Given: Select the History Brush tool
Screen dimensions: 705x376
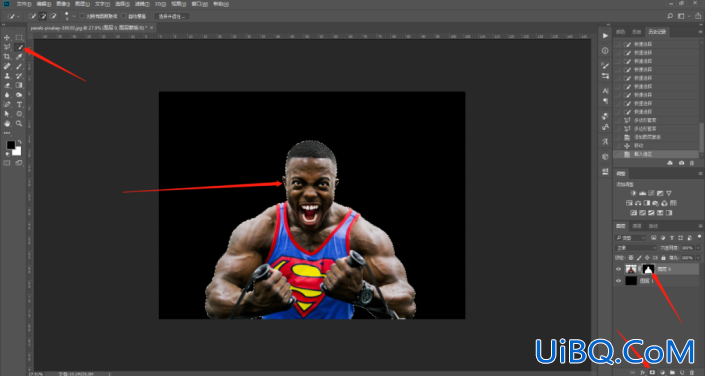Looking at the screenshot, I should coord(19,76).
